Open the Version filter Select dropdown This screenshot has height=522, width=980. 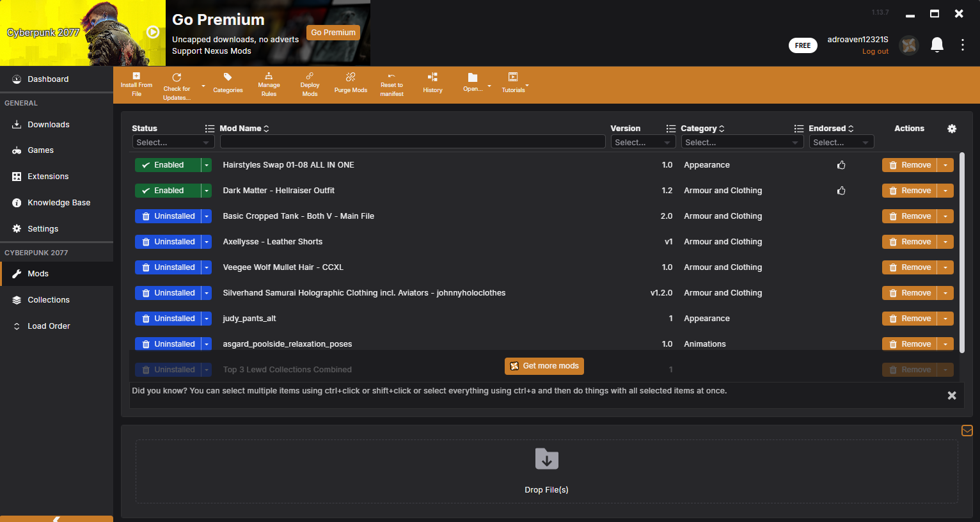tap(643, 142)
